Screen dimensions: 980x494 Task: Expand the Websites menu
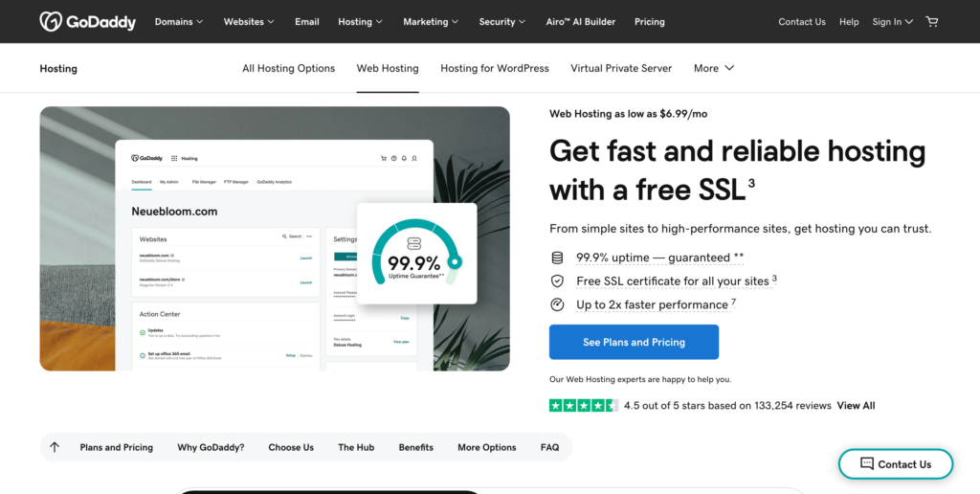(x=249, y=22)
